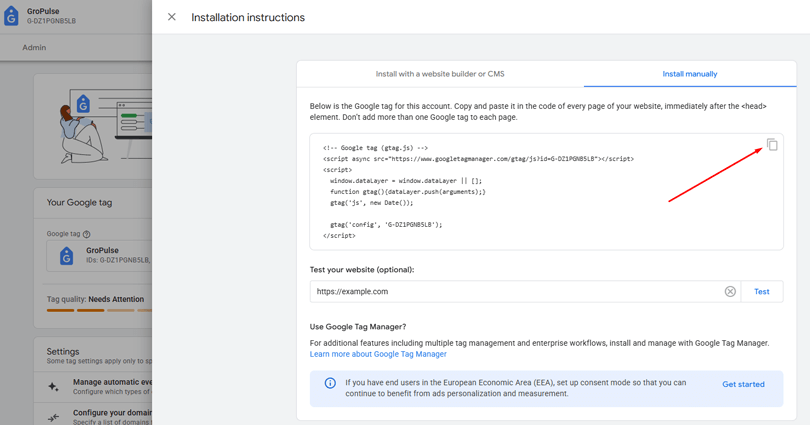Click the gtag config code line
Viewport: 810px width, 425px height.
pos(386,225)
